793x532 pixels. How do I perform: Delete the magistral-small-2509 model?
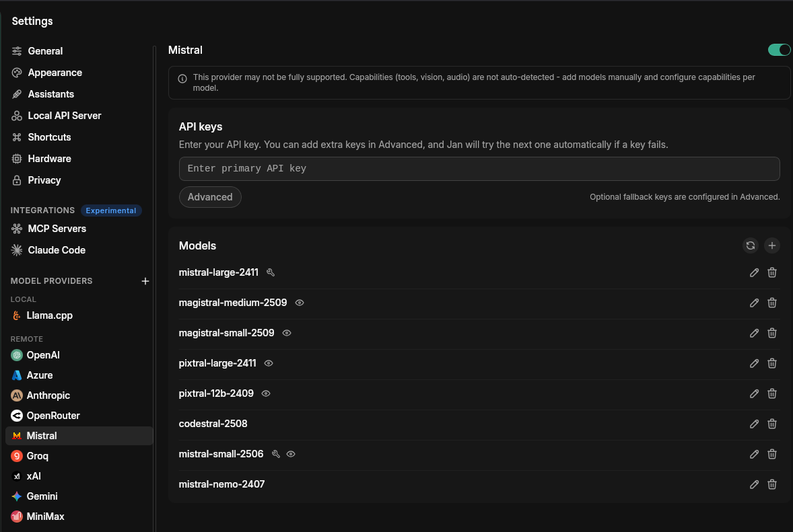[x=771, y=334]
